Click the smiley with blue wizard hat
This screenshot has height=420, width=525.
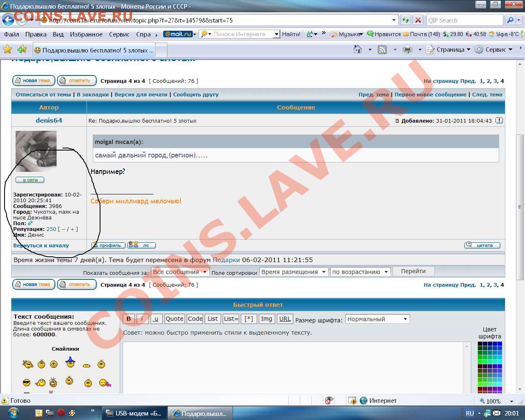[x=70, y=362]
